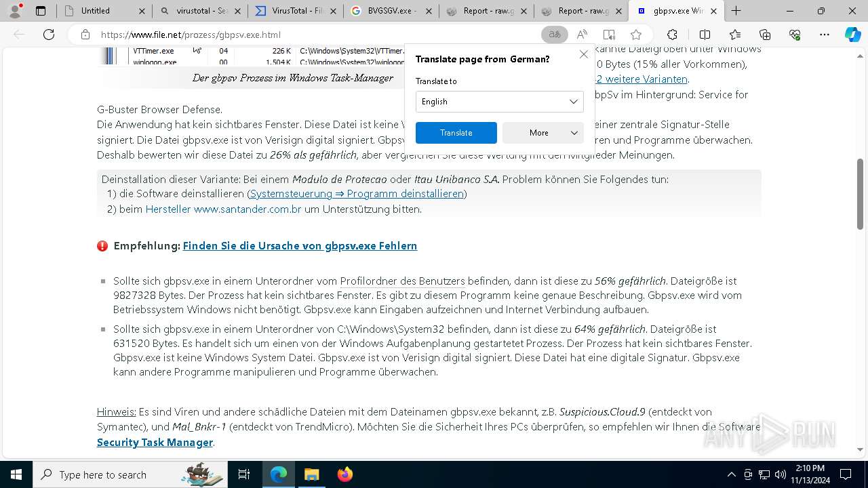
Task: Click the blue Translate button
Action: (x=456, y=133)
